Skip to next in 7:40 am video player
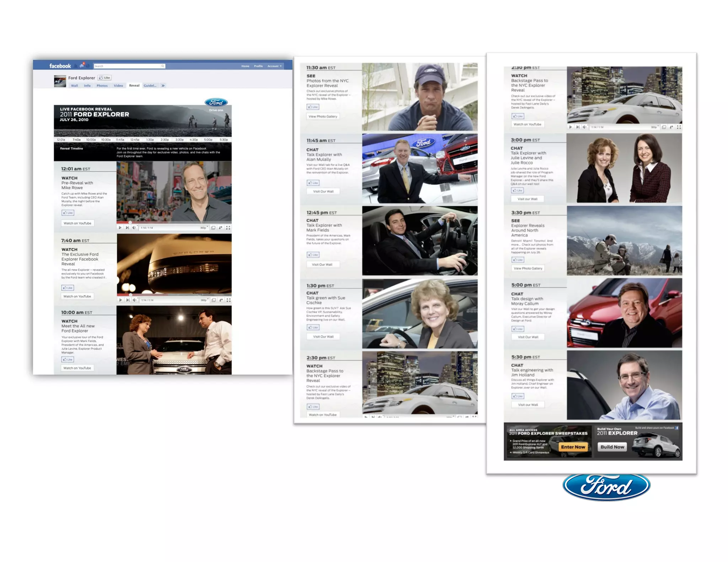728x562 pixels. pos(128,300)
